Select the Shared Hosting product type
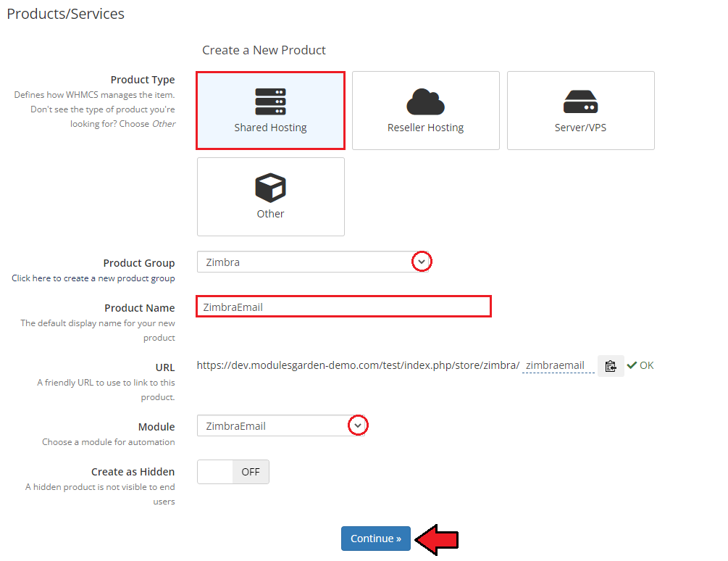 (x=270, y=110)
